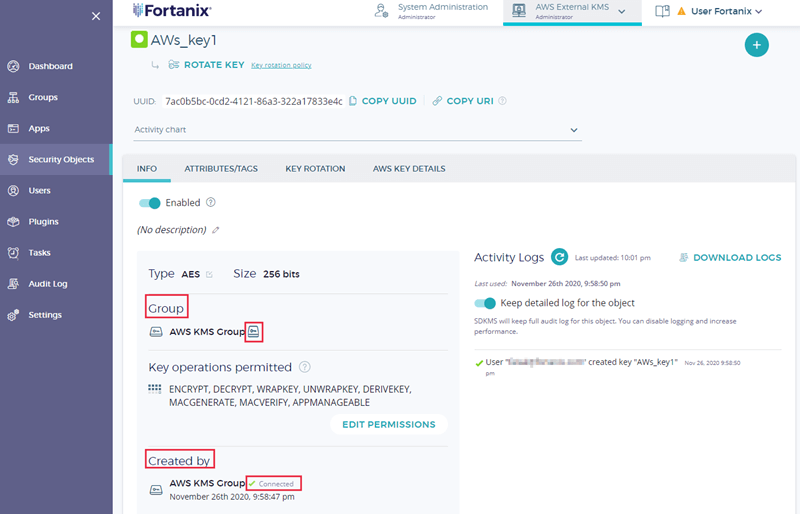Click the Fortanix logo
The height and width of the screenshot is (514, 800).
click(x=172, y=10)
